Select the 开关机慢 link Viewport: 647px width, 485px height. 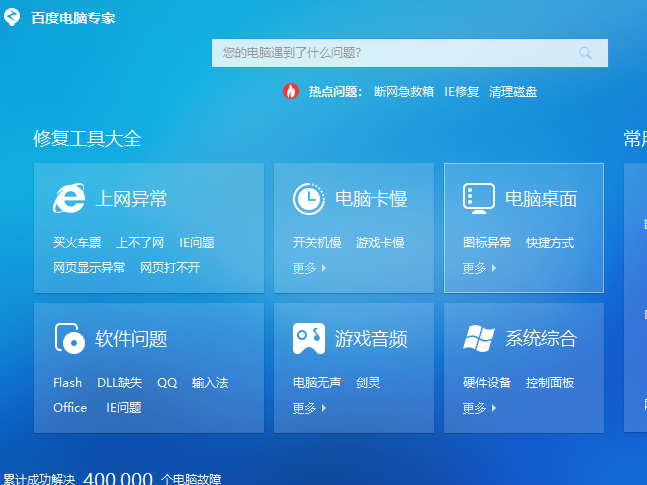point(317,243)
